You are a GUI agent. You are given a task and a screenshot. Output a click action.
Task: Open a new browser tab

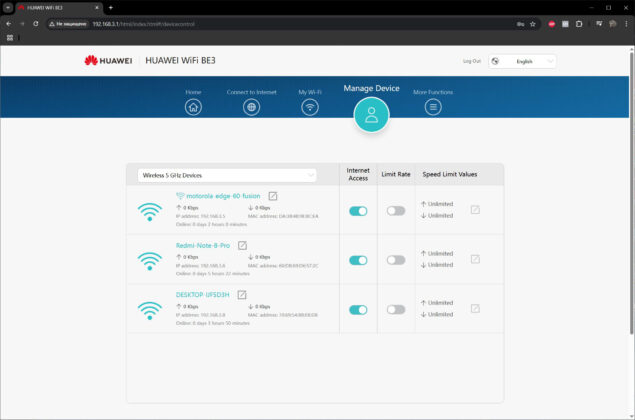click(x=111, y=7)
